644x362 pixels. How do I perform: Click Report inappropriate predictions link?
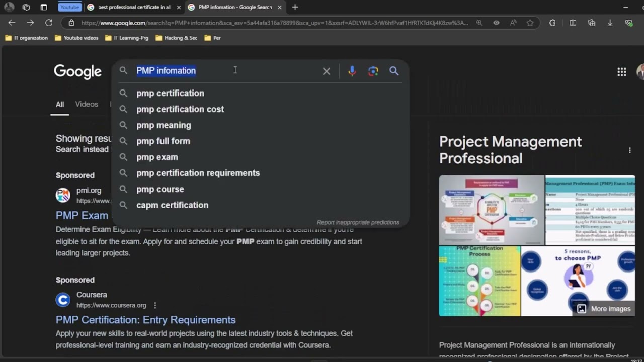(x=358, y=222)
